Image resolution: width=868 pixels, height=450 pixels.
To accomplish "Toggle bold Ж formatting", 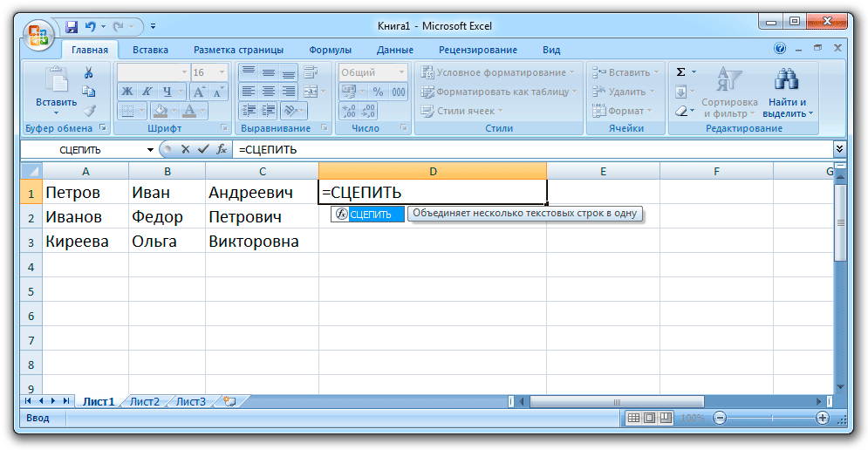I will (x=127, y=92).
